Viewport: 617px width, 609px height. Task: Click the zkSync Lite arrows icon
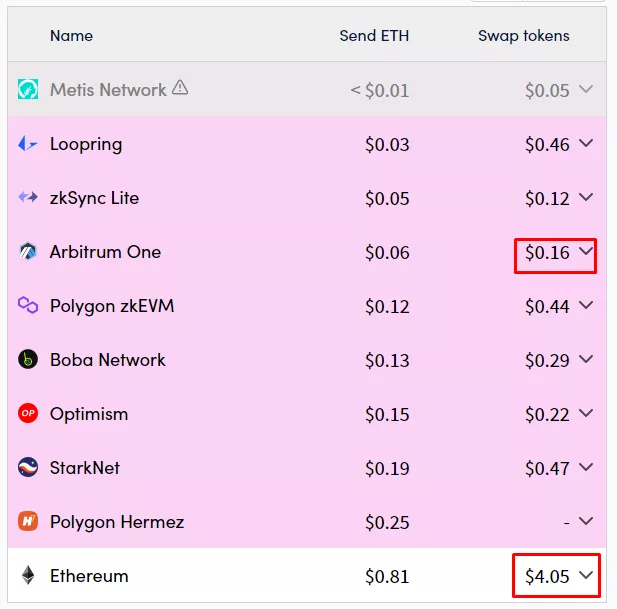(x=28, y=198)
